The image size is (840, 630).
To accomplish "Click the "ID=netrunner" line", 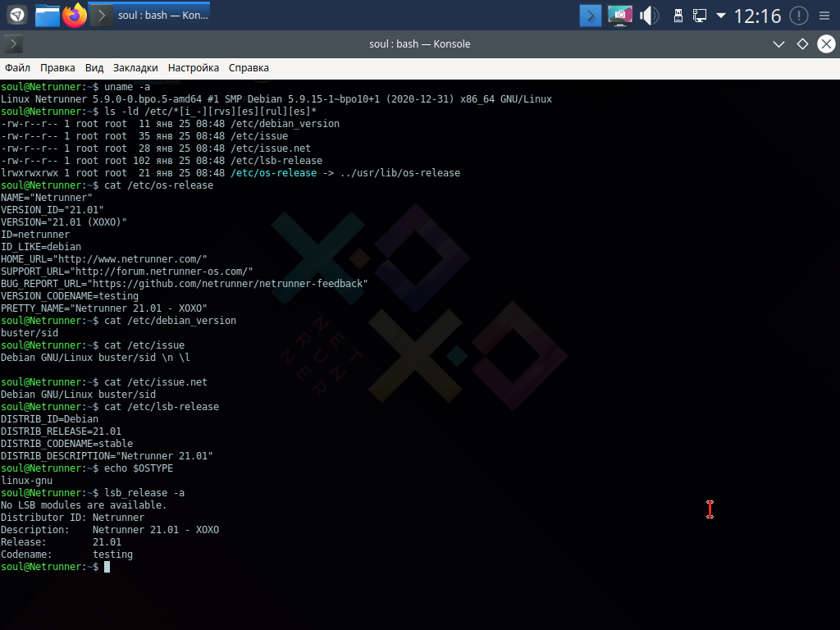I will point(35,235).
